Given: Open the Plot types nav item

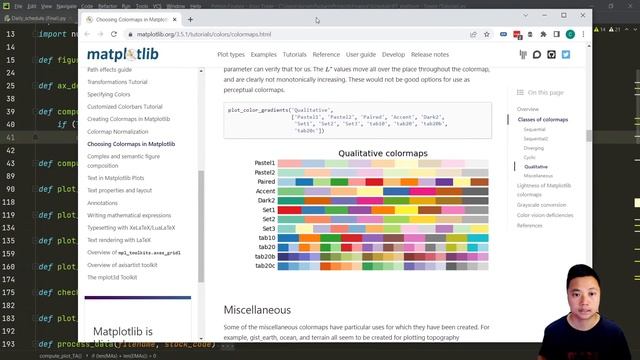Looking at the screenshot, I should coord(231,54).
